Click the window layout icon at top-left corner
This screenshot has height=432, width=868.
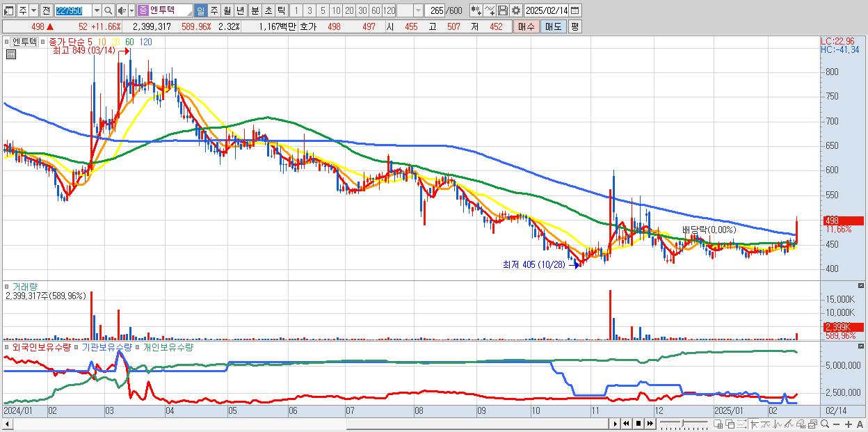click(8, 10)
